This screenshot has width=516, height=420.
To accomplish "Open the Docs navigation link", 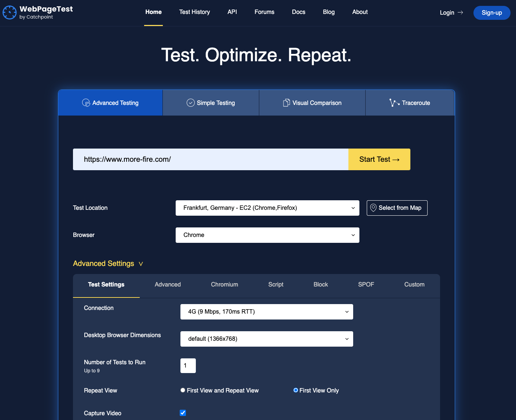I will (299, 12).
